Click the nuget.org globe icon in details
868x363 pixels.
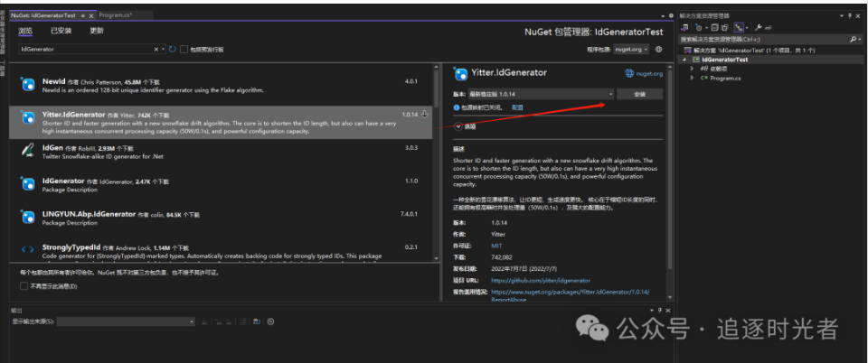click(x=629, y=73)
